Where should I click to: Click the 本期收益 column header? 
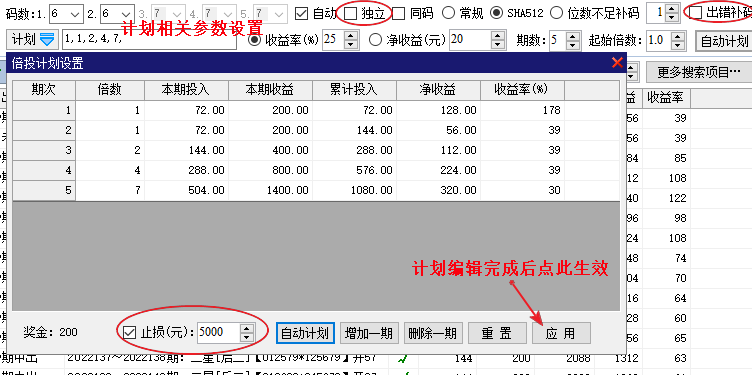click(x=270, y=90)
